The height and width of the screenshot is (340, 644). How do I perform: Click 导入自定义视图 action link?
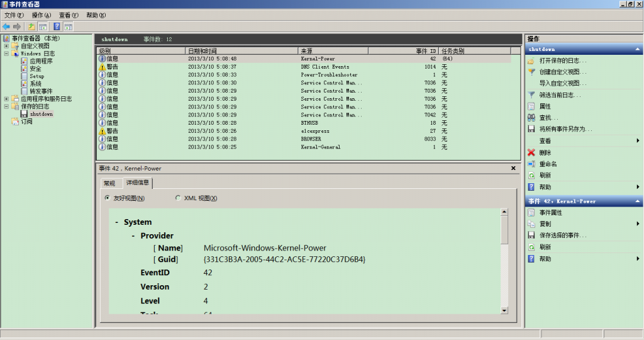(x=563, y=84)
